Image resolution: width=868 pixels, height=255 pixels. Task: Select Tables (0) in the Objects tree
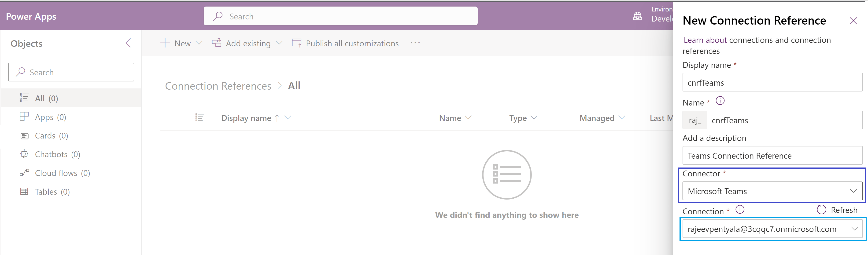coord(71,192)
